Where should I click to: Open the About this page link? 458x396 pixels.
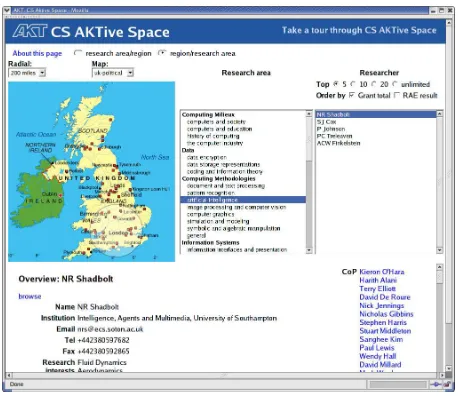(37, 53)
